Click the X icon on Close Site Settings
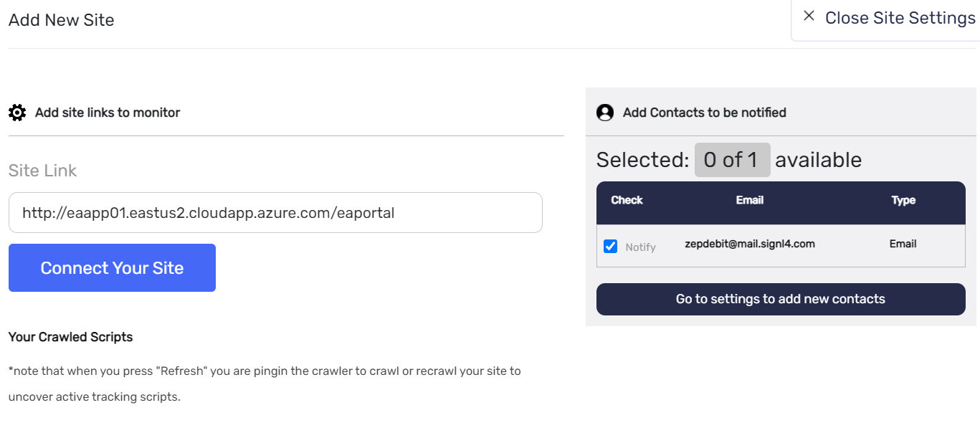Screen dimensions: 980x433 [x=809, y=16]
